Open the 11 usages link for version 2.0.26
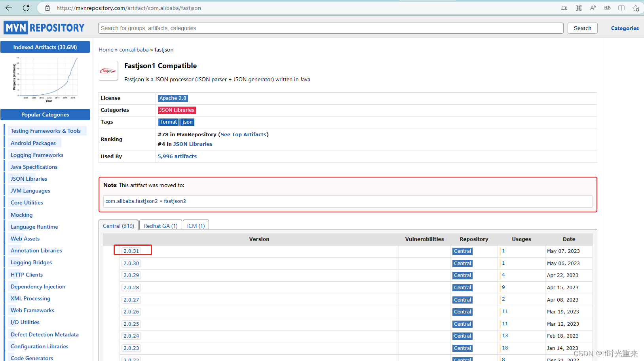The height and width of the screenshot is (361, 644). [x=505, y=311]
